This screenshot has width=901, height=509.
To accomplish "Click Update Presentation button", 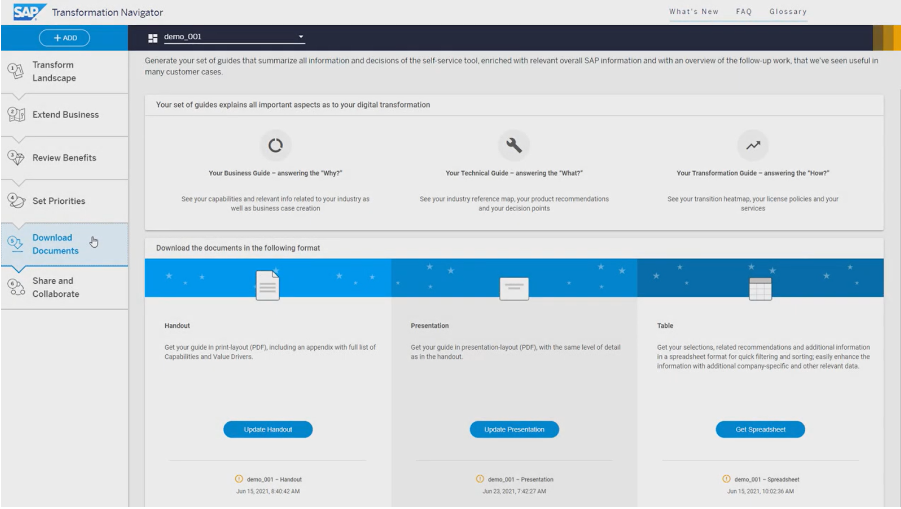I will pyautogui.click(x=514, y=429).
